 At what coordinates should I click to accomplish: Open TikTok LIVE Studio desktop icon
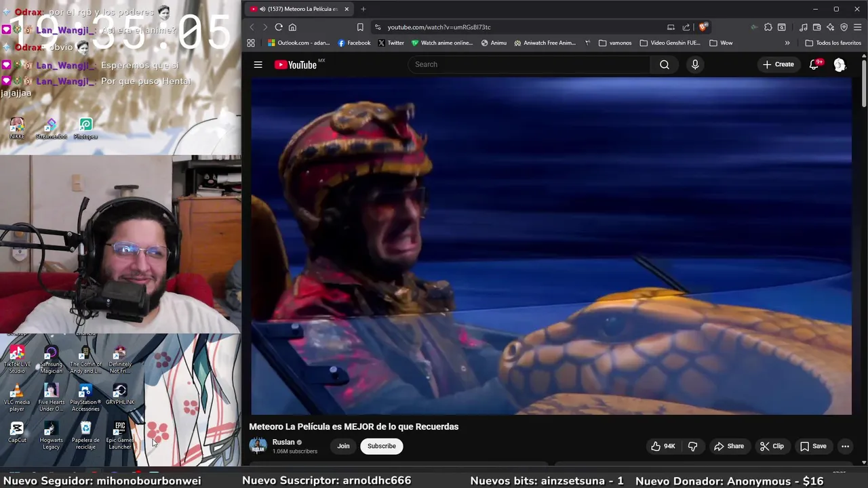[17, 360]
